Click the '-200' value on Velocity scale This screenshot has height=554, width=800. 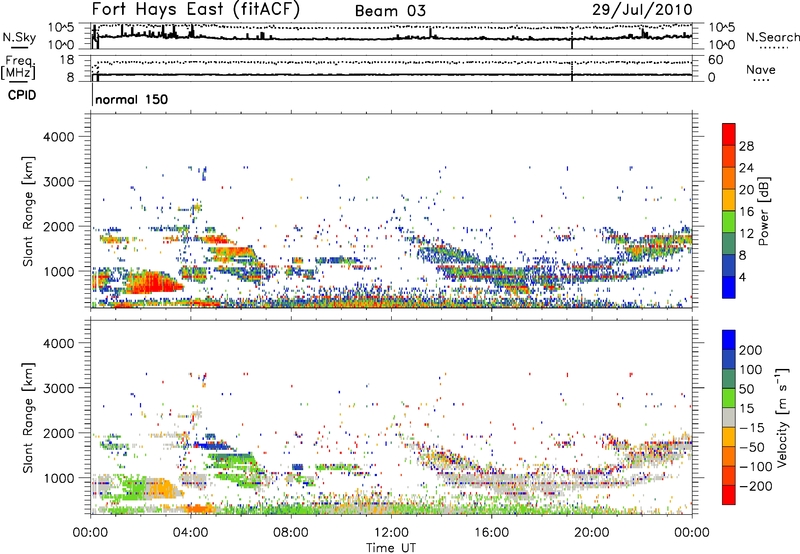(x=755, y=486)
